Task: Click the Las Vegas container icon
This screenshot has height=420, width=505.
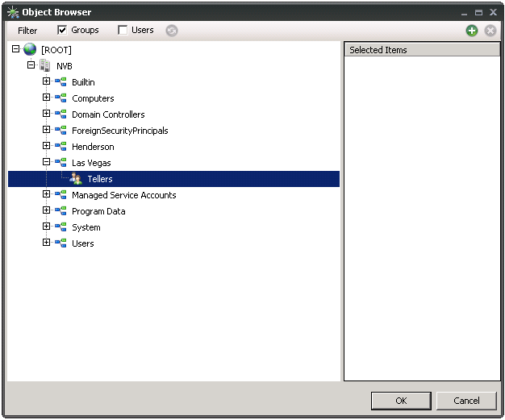Action: pyautogui.click(x=61, y=162)
